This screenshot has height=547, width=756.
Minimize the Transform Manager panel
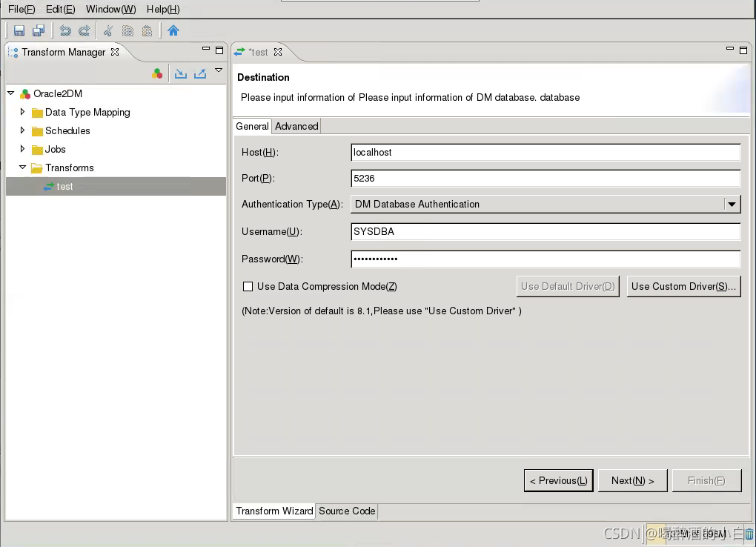pos(206,49)
